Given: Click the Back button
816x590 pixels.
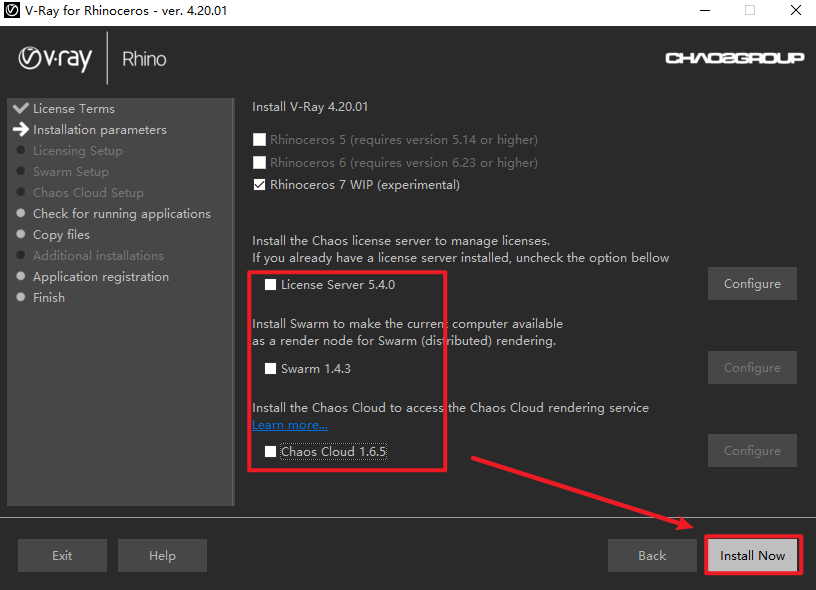Looking at the screenshot, I should point(652,555).
